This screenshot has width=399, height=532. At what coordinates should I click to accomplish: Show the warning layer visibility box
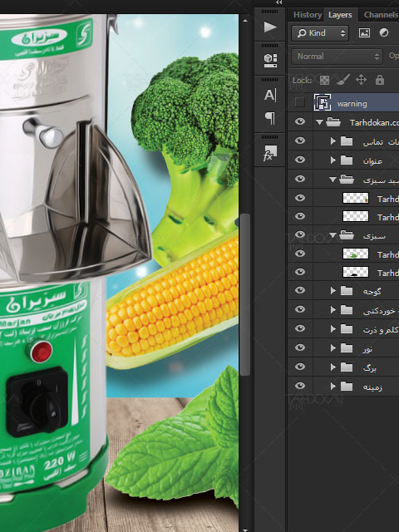point(299,102)
